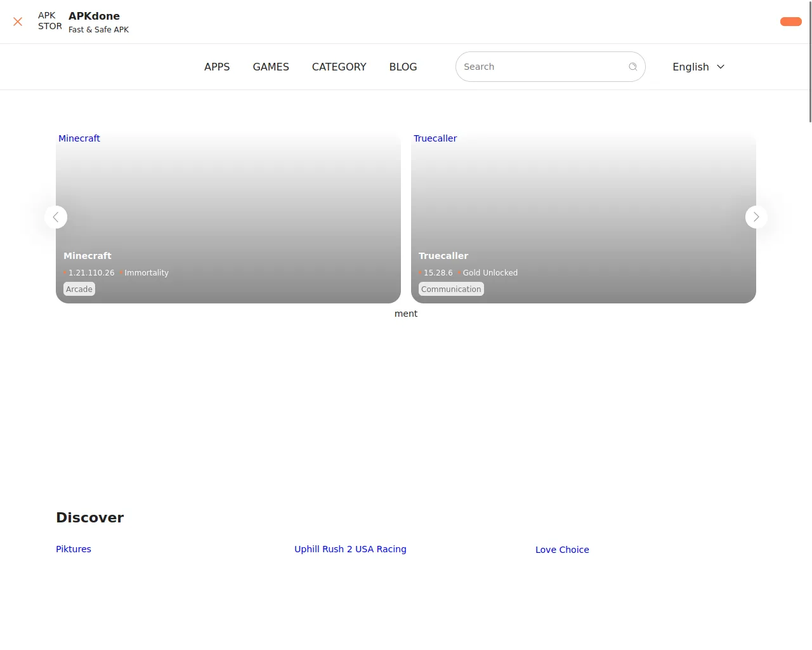Open the blue Truecaller link

click(435, 138)
